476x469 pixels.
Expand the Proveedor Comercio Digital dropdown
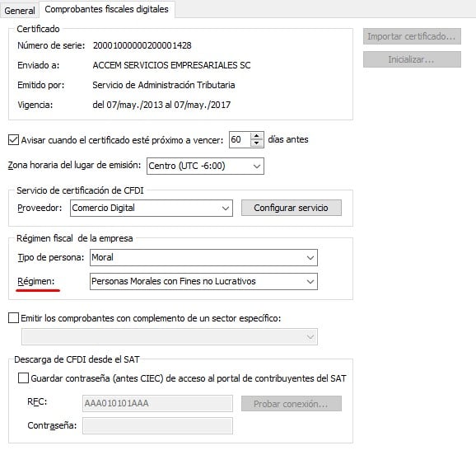pos(152,208)
